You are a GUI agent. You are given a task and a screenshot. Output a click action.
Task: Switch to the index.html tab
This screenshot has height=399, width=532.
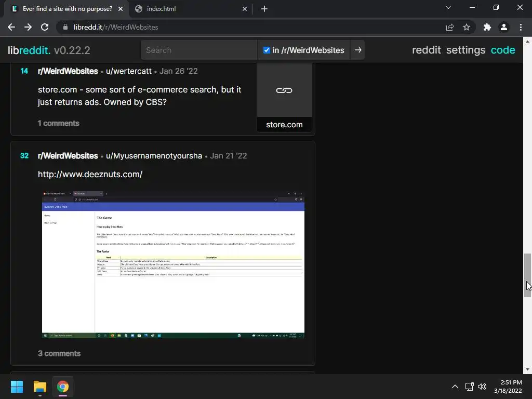[191, 9]
